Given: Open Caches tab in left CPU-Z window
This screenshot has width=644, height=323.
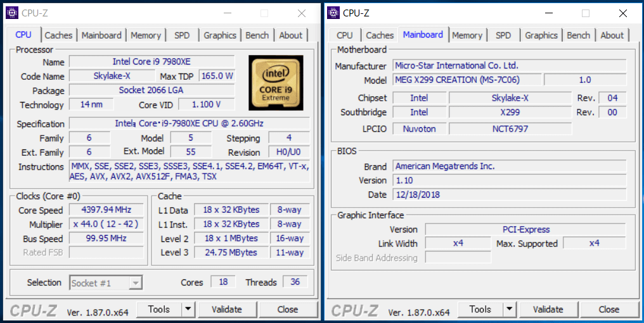Looking at the screenshot, I should (x=58, y=35).
